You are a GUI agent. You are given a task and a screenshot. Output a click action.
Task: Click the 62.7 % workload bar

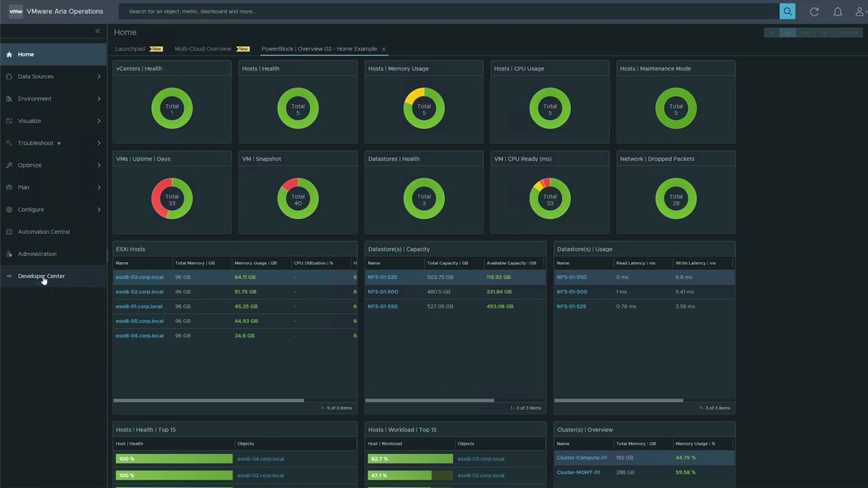pyautogui.click(x=410, y=459)
